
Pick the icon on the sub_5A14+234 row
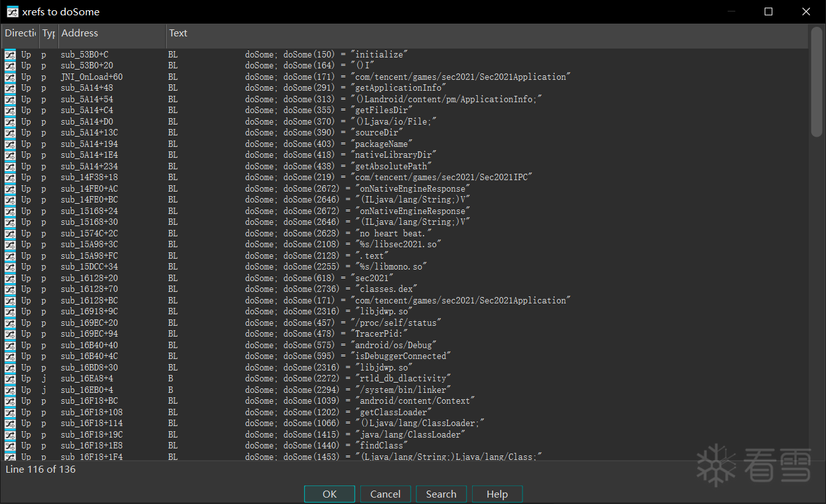point(10,167)
